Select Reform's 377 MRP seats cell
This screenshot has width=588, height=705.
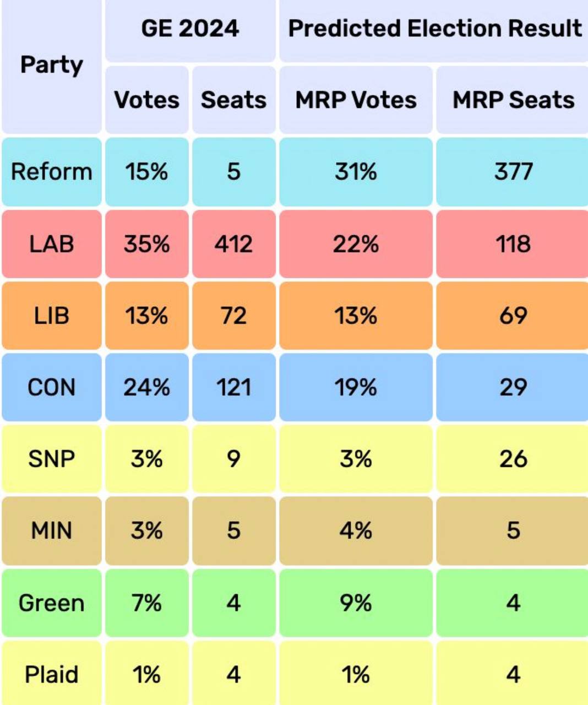[x=513, y=172]
